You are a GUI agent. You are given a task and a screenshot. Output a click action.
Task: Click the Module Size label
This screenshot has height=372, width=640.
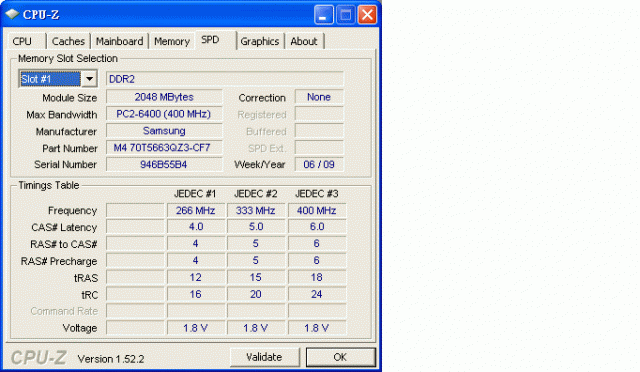[x=70, y=98]
